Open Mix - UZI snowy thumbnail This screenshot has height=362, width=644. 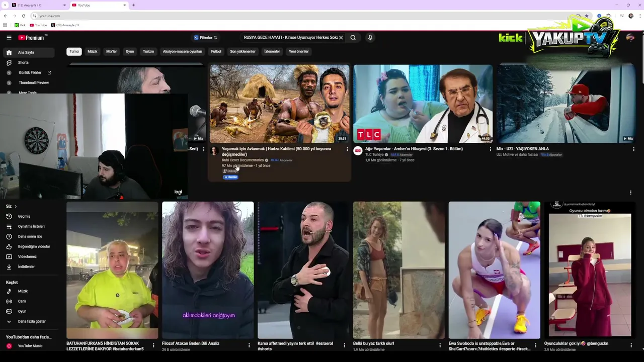click(566, 104)
